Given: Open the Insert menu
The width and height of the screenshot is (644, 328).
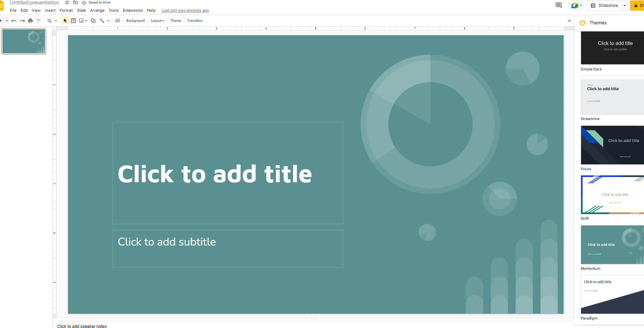Looking at the screenshot, I should [50, 10].
